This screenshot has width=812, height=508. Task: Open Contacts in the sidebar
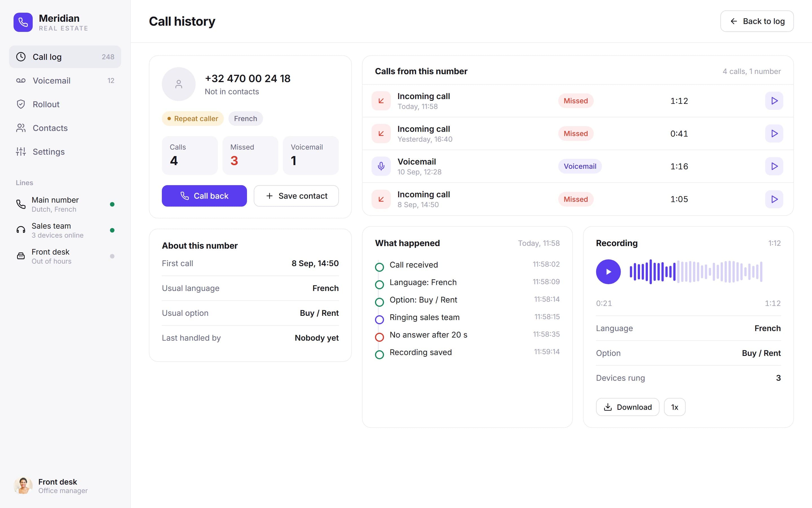[65, 128]
